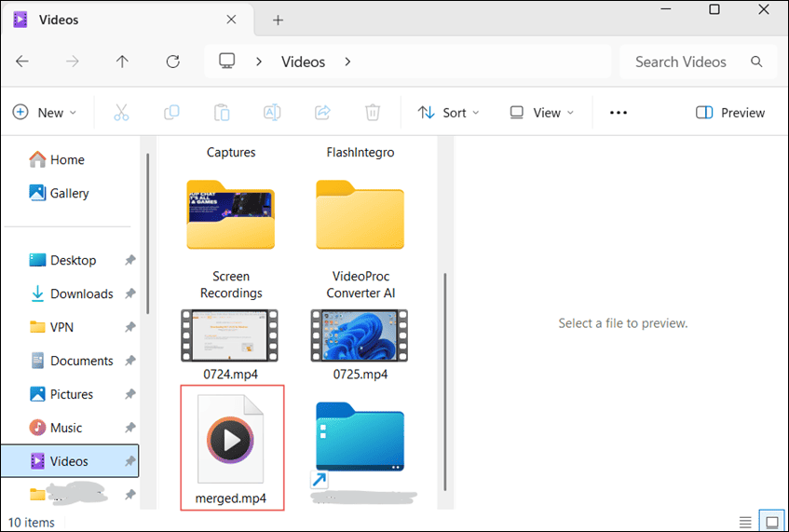Click the search magnifier icon
Screen dimensions: 789x532
pos(756,61)
